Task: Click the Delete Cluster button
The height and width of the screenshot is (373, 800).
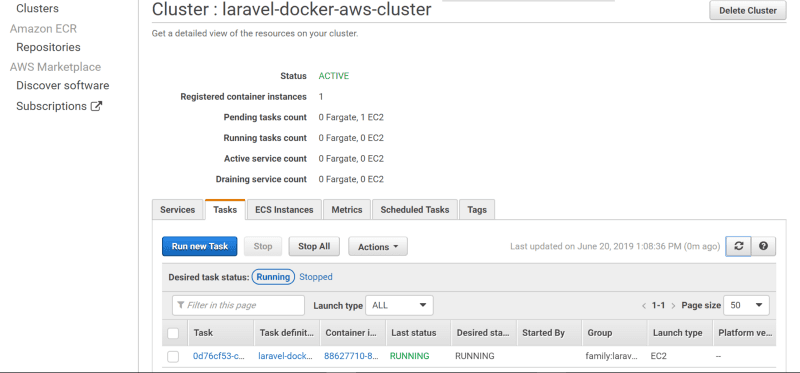Action: (748, 10)
